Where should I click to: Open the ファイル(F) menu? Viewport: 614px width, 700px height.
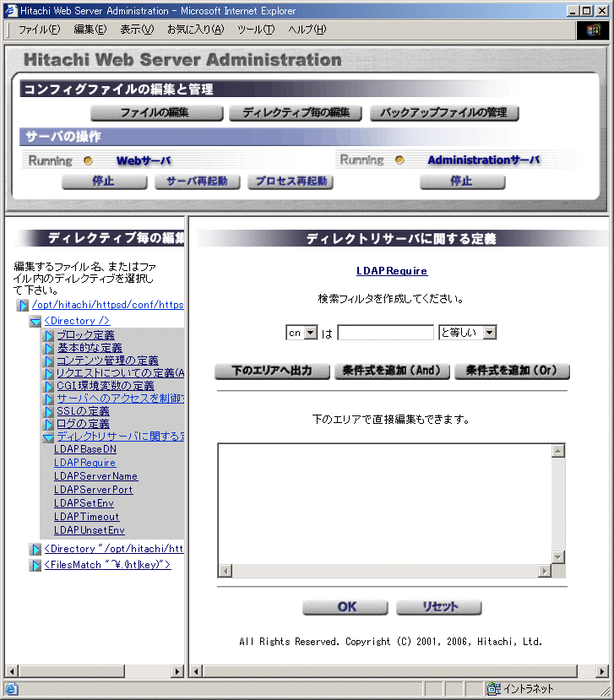pyautogui.click(x=39, y=30)
